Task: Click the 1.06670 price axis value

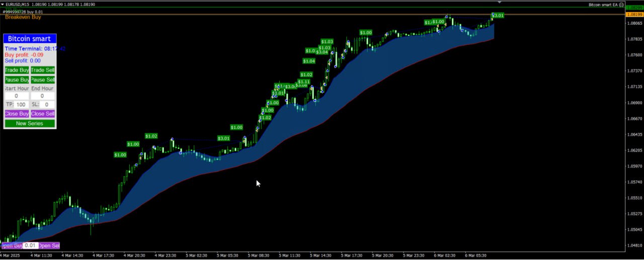Action: [x=634, y=118]
